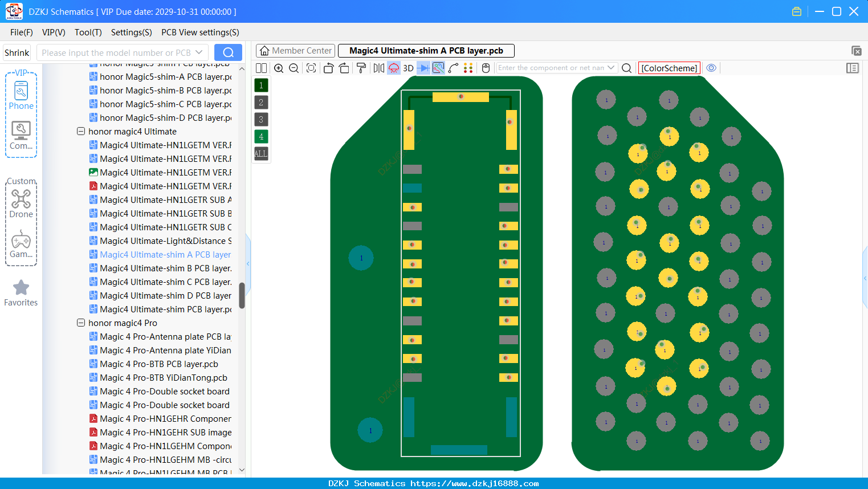The width and height of the screenshot is (868, 489).
Task: Rotate the board counter-clockwise
Action: 328,68
